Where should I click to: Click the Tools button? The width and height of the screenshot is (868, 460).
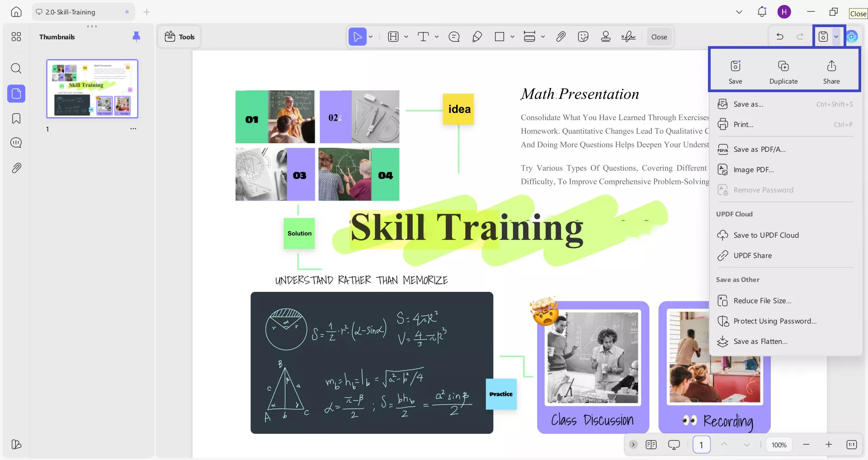(x=179, y=37)
